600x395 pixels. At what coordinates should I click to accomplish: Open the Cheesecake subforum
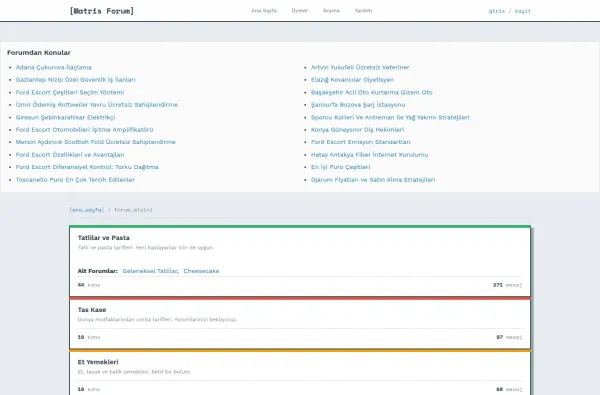(201, 271)
